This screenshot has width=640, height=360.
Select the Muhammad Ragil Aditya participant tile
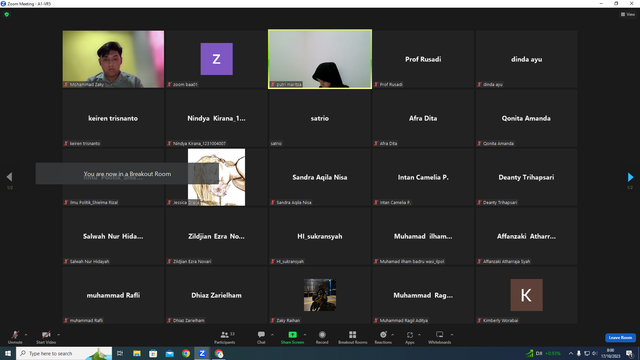point(423,295)
